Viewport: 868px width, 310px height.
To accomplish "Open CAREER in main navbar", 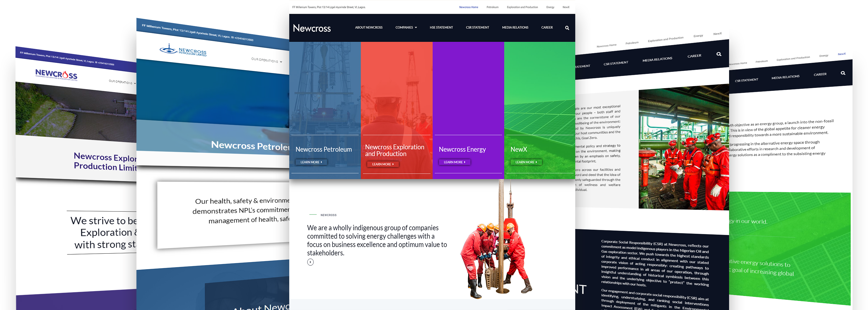I will click(547, 28).
